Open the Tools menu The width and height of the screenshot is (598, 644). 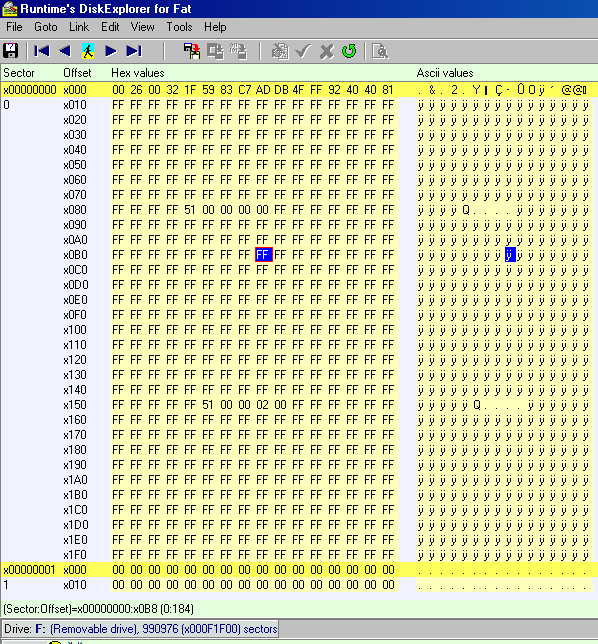[179, 27]
